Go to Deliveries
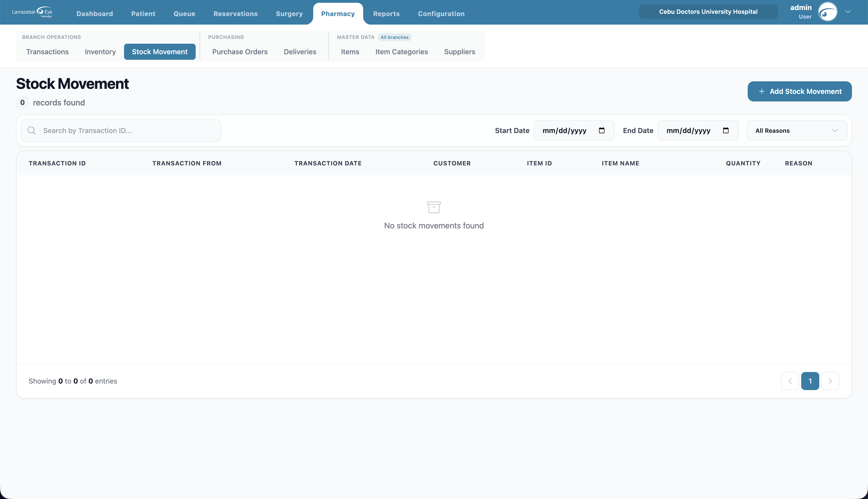This screenshot has width=868, height=499. (300, 52)
